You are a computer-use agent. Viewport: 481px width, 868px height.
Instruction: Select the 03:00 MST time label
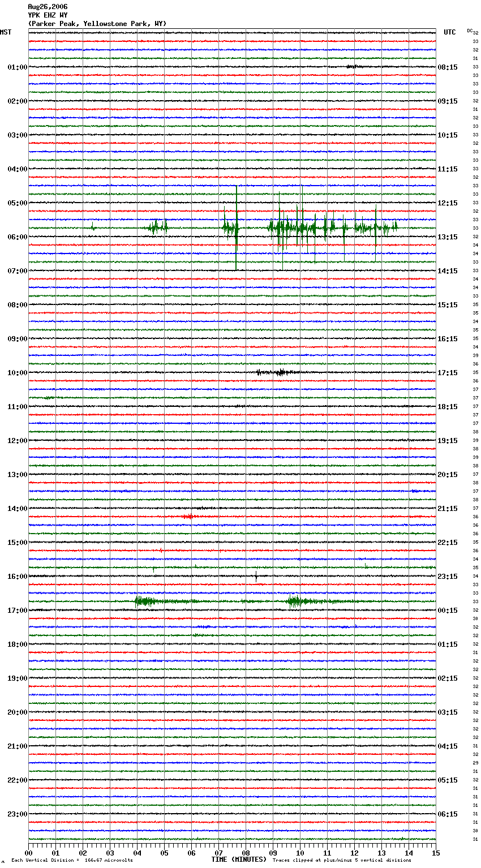point(18,135)
